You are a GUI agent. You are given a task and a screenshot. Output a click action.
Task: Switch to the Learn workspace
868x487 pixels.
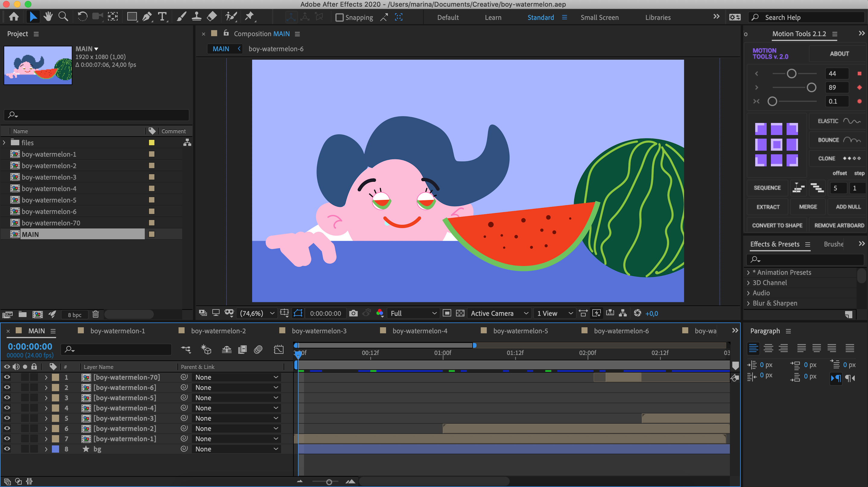(493, 17)
